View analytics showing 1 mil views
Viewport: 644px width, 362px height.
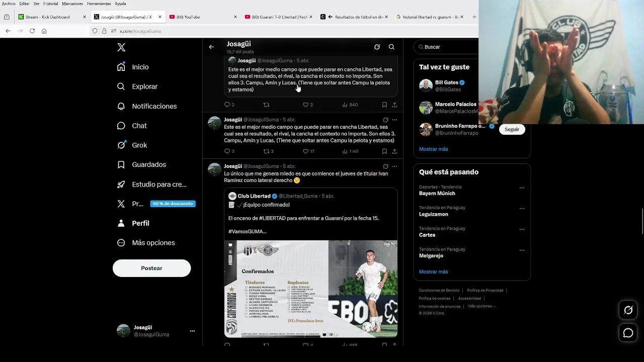(350, 151)
